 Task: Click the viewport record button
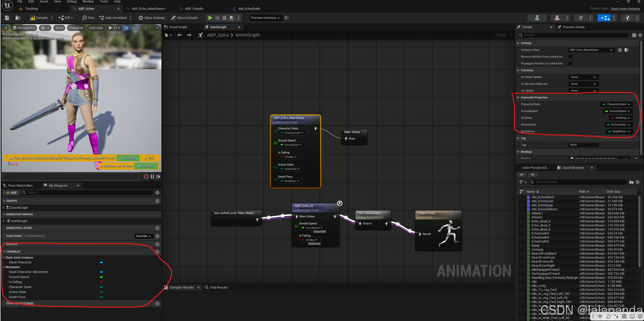pyautogui.click(x=146, y=177)
